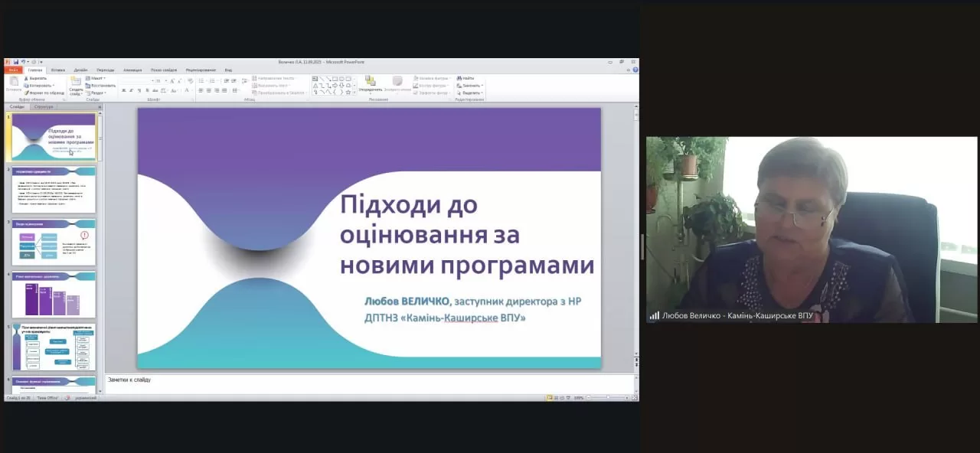Toggle Bold formatting in the font group
Screen dimensions: 980x453
click(122, 90)
